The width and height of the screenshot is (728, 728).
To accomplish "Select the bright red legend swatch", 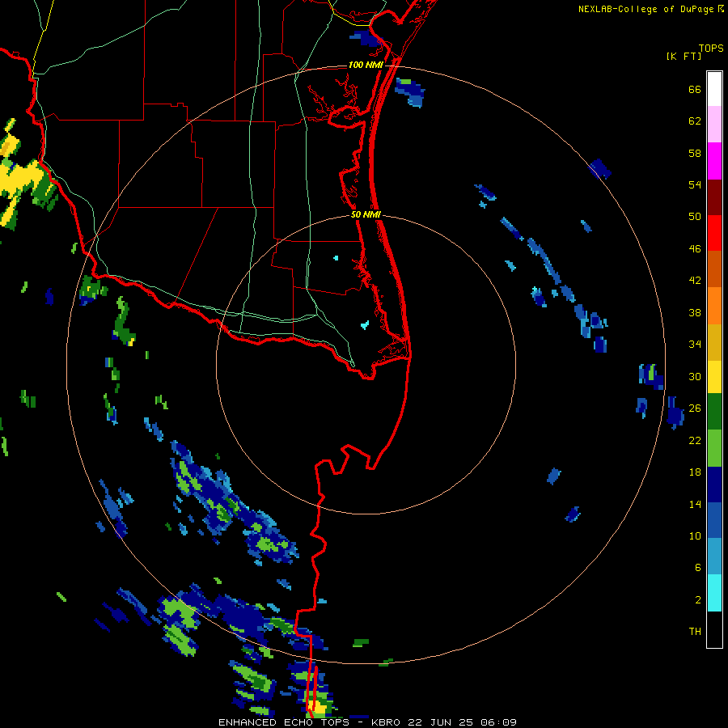I will point(714,233).
